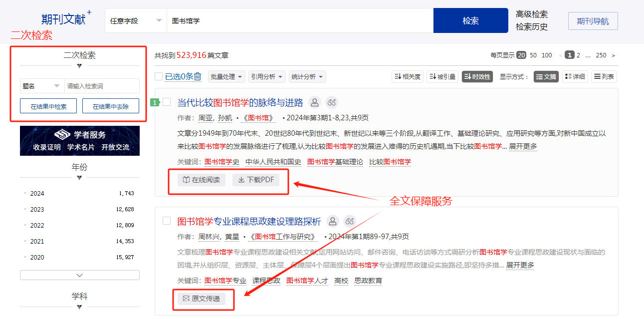Click the 请输入检索词 secondary search input
644x319 pixels.
tap(102, 86)
